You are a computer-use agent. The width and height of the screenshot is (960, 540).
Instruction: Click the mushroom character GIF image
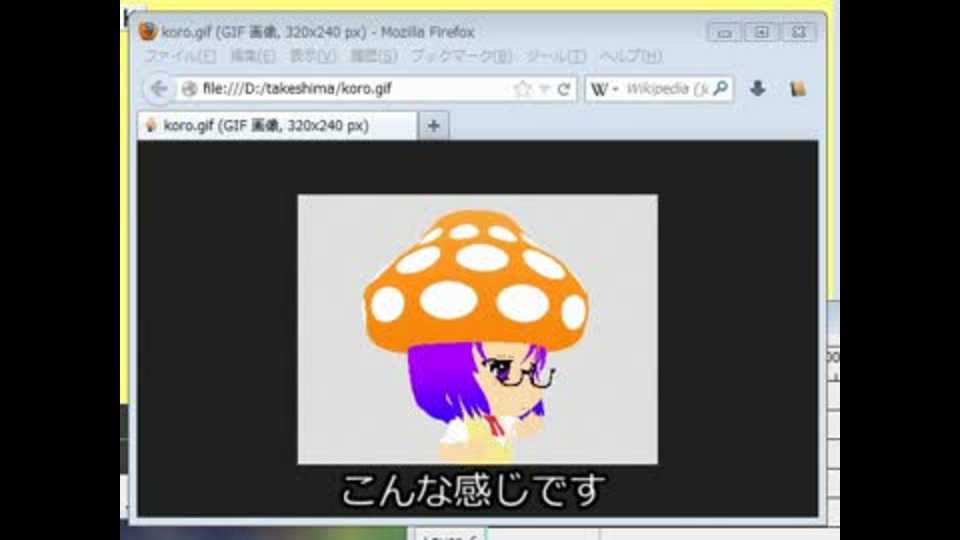click(x=478, y=329)
